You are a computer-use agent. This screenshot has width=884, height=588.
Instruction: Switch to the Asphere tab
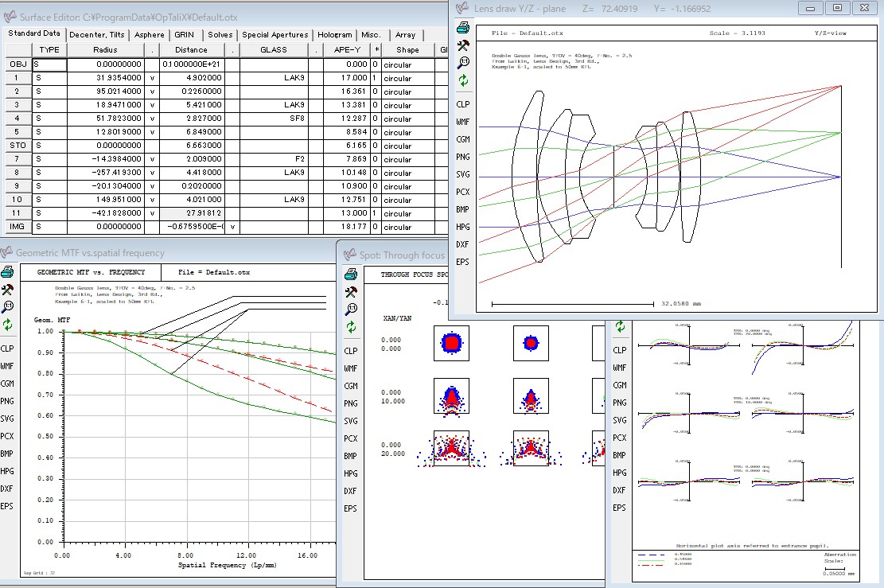pyautogui.click(x=150, y=35)
